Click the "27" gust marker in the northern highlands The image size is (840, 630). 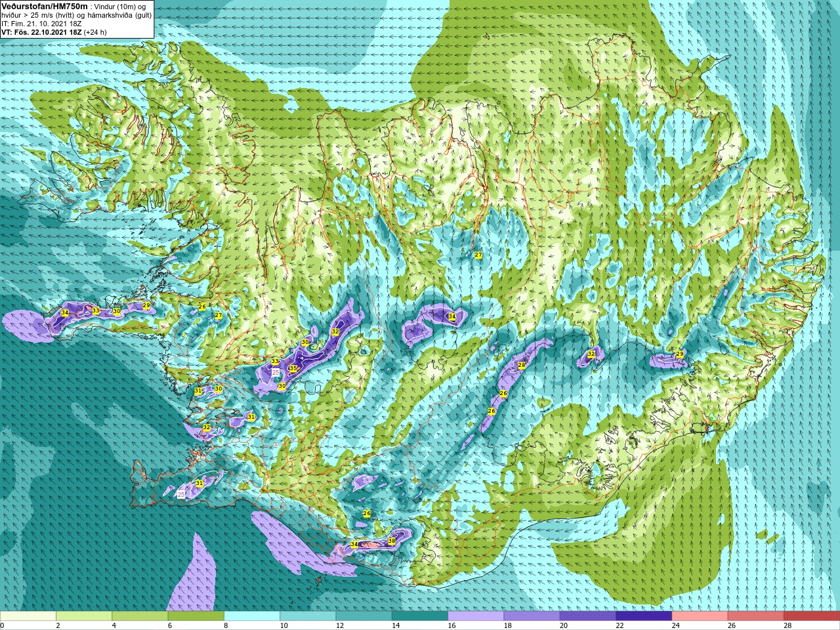(478, 255)
